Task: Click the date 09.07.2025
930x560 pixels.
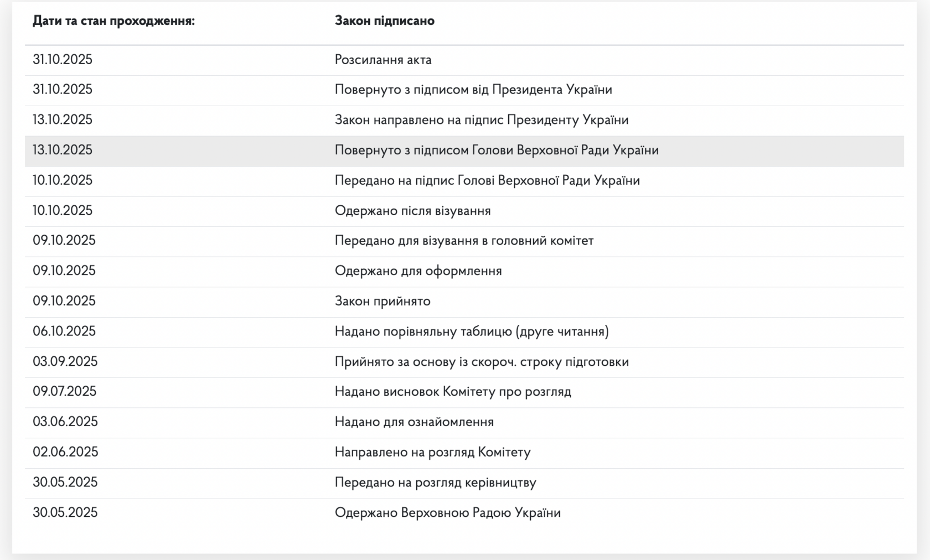Action: [x=64, y=392]
